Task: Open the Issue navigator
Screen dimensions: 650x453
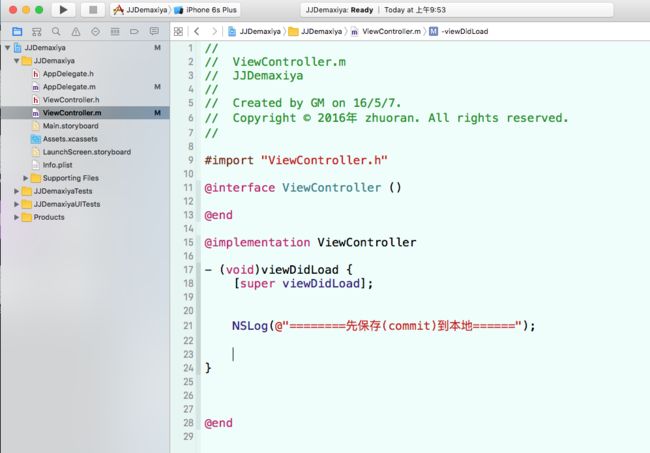Action: (x=75, y=31)
